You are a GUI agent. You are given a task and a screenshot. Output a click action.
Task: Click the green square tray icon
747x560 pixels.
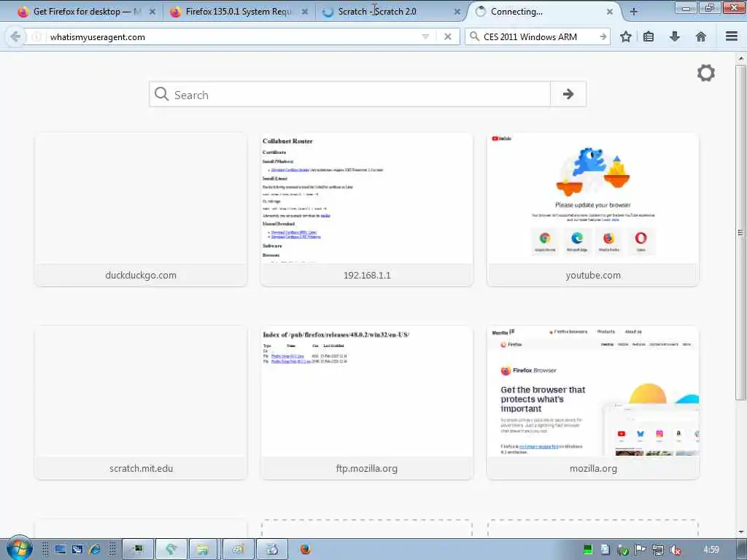tap(588, 550)
